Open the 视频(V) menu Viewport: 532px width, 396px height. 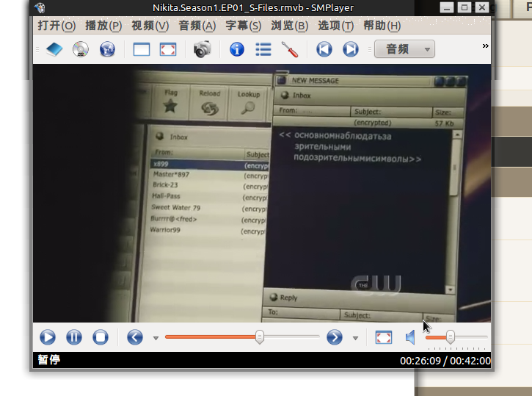(150, 26)
